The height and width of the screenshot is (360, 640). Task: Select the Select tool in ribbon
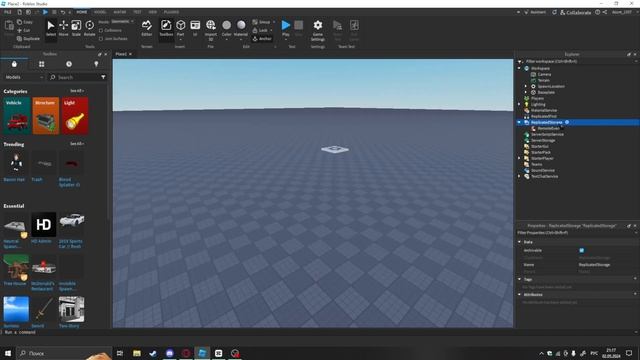click(x=51, y=28)
